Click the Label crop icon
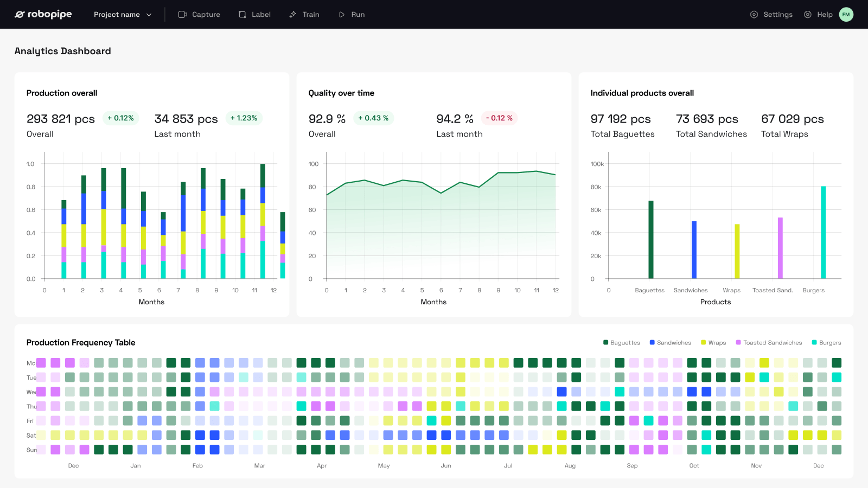Viewport: 868px width, 493px height. tap(242, 15)
